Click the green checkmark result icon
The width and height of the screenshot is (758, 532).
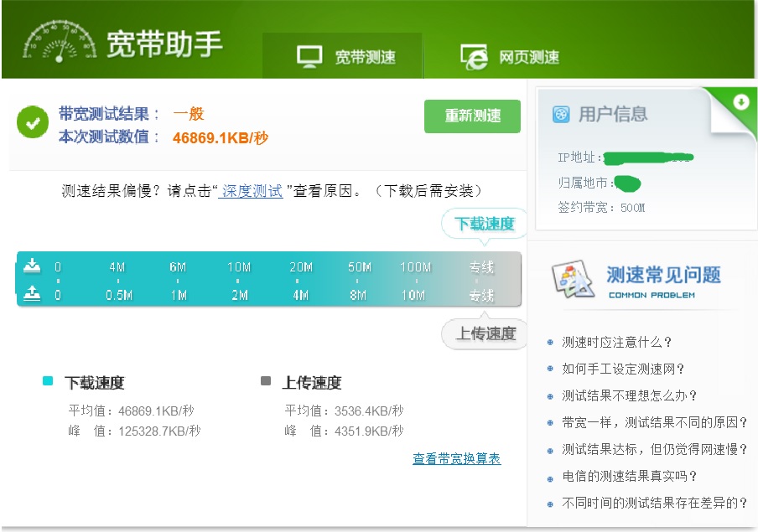(32, 121)
